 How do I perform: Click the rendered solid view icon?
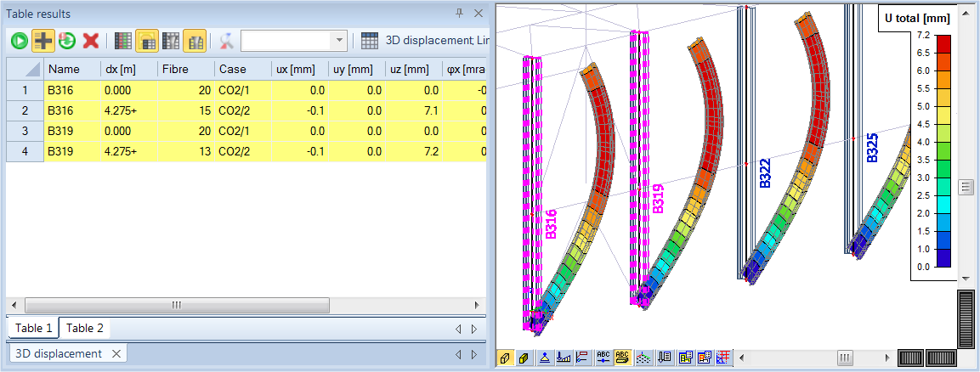pos(524,358)
